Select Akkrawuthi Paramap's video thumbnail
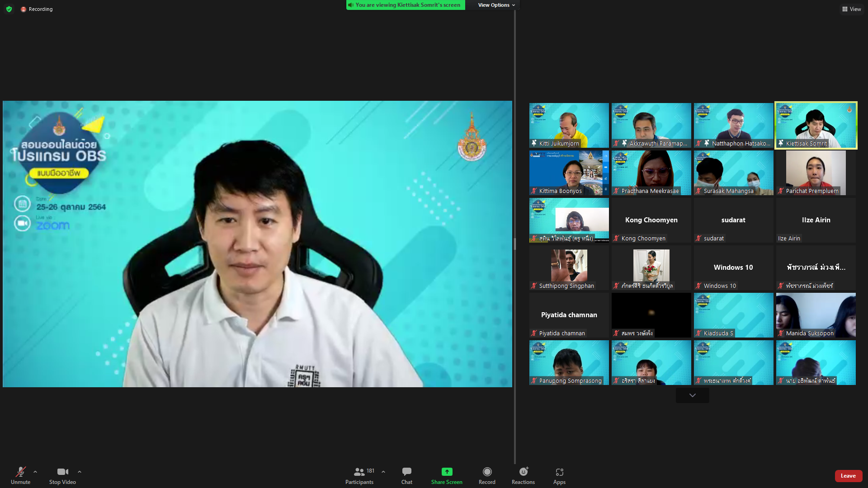 [x=651, y=126]
